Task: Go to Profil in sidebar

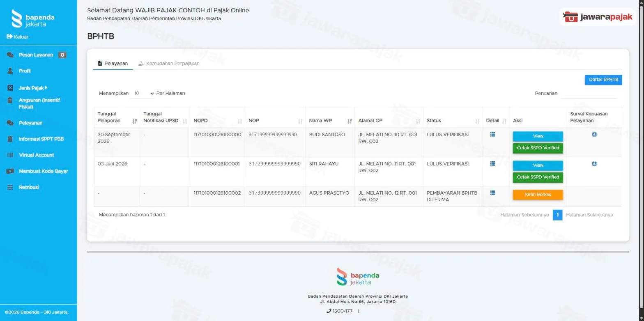Action: click(x=25, y=71)
